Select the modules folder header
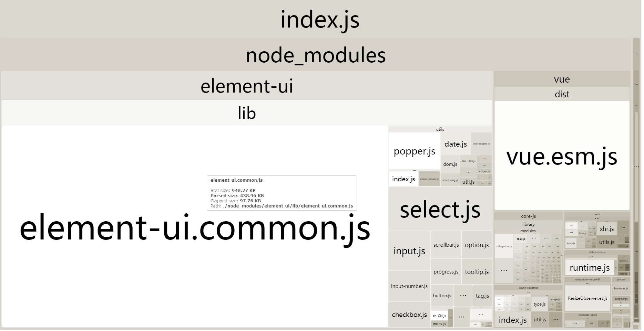644x331 pixels. click(528, 231)
